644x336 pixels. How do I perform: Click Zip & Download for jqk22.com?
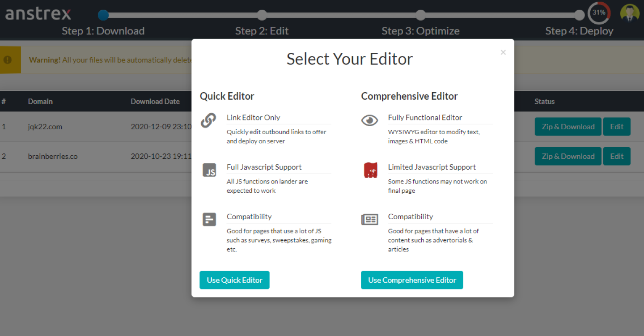pyautogui.click(x=568, y=127)
